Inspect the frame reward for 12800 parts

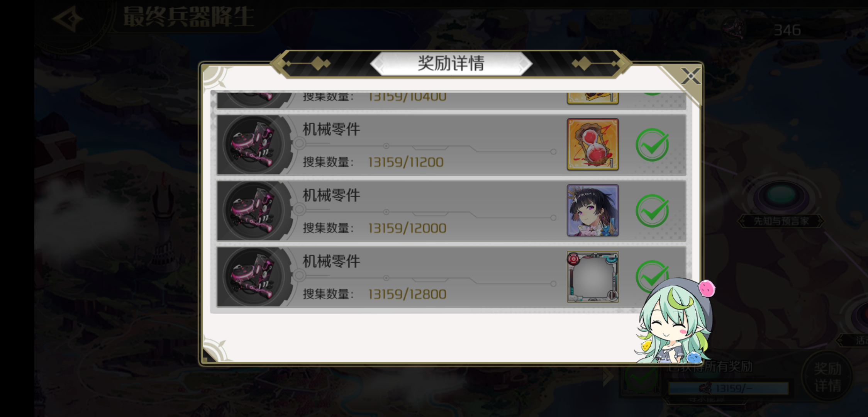(x=593, y=276)
